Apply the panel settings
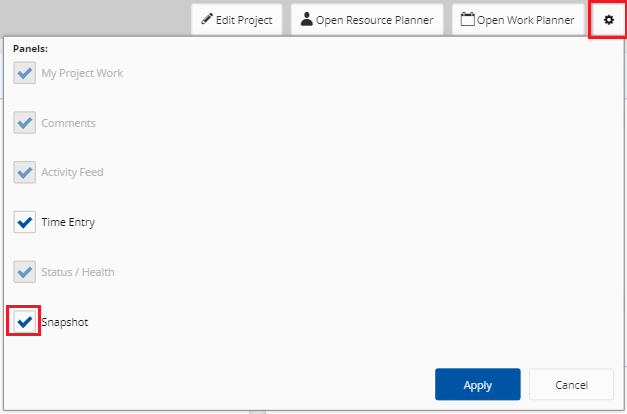 click(x=477, y=384)
